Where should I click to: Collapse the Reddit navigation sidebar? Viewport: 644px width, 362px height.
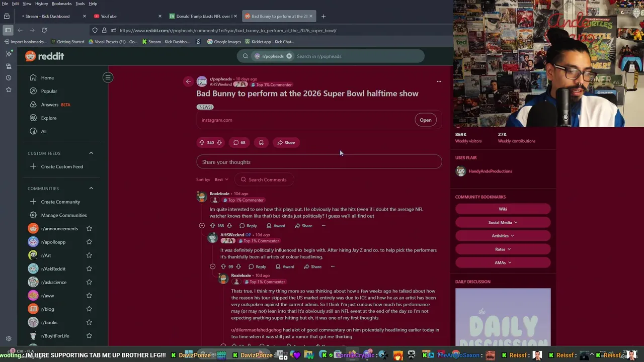tap(108, 77)
